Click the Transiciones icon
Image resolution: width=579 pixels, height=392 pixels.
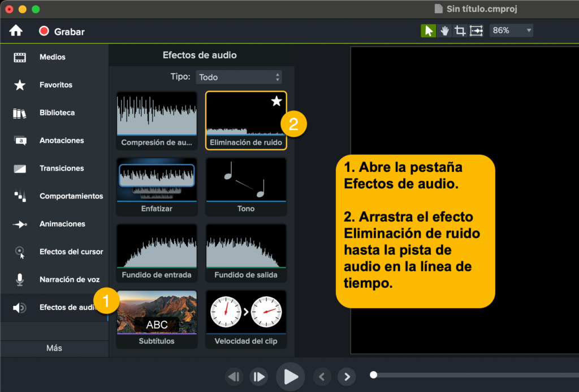coord(20,169)
